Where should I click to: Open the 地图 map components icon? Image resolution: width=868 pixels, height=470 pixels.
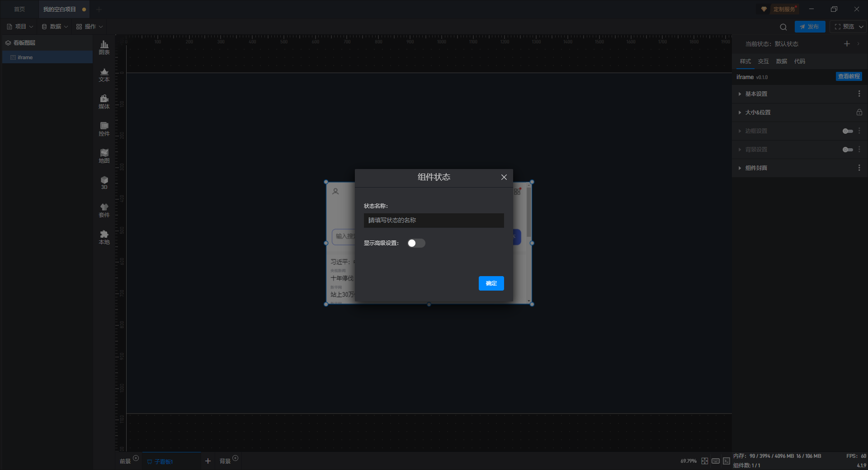point(104,156)
